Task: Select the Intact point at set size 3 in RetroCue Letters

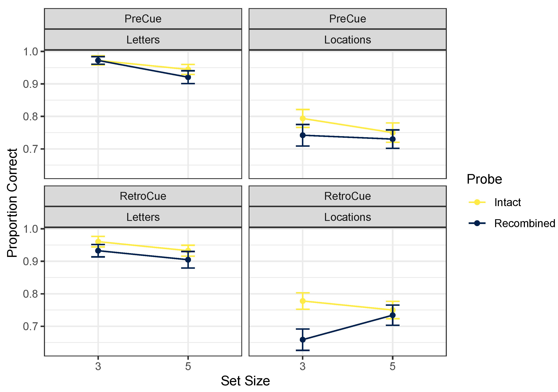Action: click(x=98, y=242)
